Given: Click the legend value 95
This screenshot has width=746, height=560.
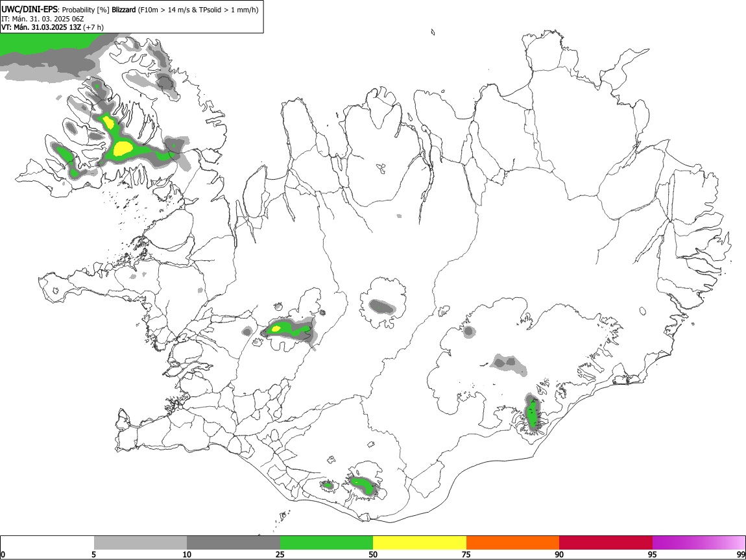Looking at the screenshot, I should pyautogui.click(x=653, y=554).
